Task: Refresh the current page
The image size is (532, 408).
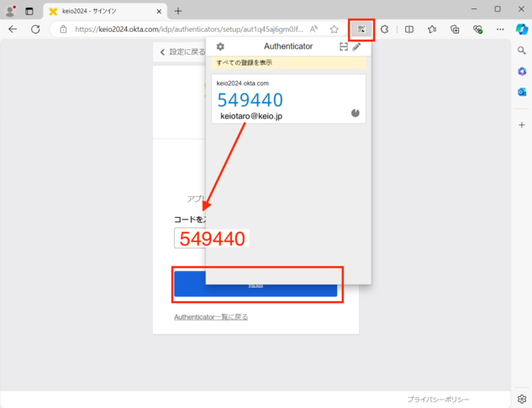Action: pyautogui.click(x=35, y=29)
